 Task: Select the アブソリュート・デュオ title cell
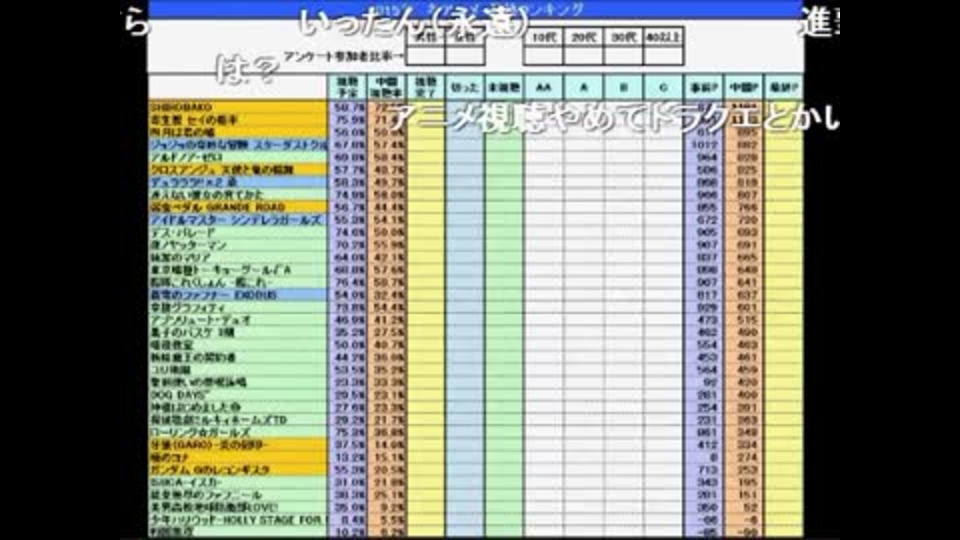pos(238,320)
